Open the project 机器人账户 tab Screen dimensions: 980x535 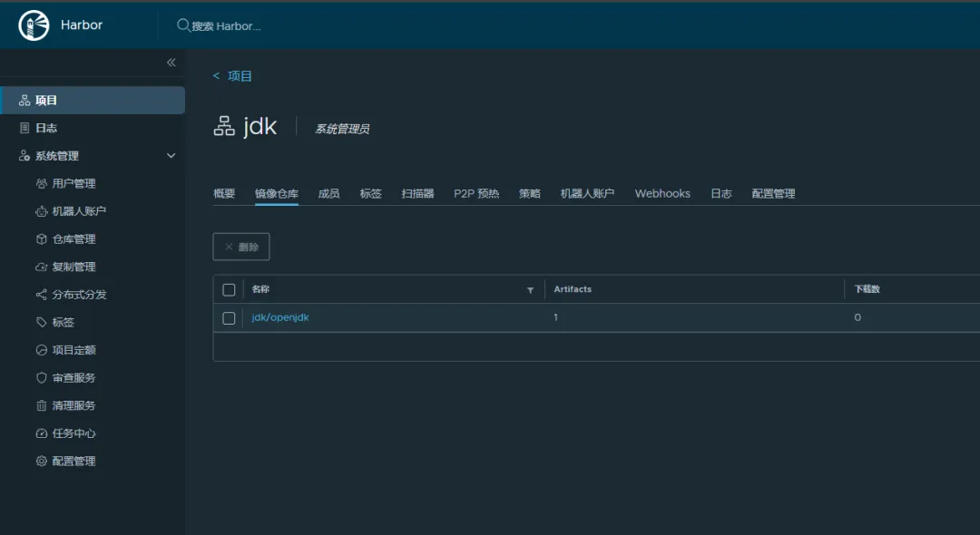point(587,193)
